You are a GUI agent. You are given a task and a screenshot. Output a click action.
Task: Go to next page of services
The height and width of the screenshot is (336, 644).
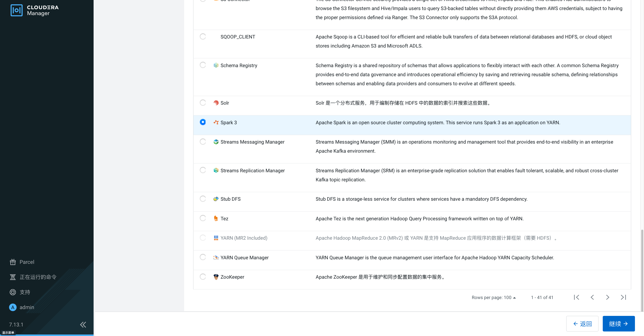pyautogui.click(x=608, y=297)
